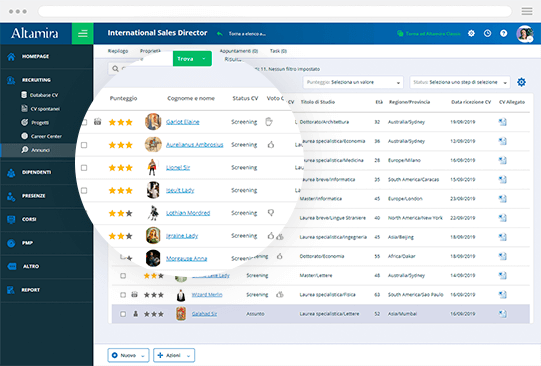Open Database CV in sidebar
This screenshot has width=541, height=366.
click(44, 95)
